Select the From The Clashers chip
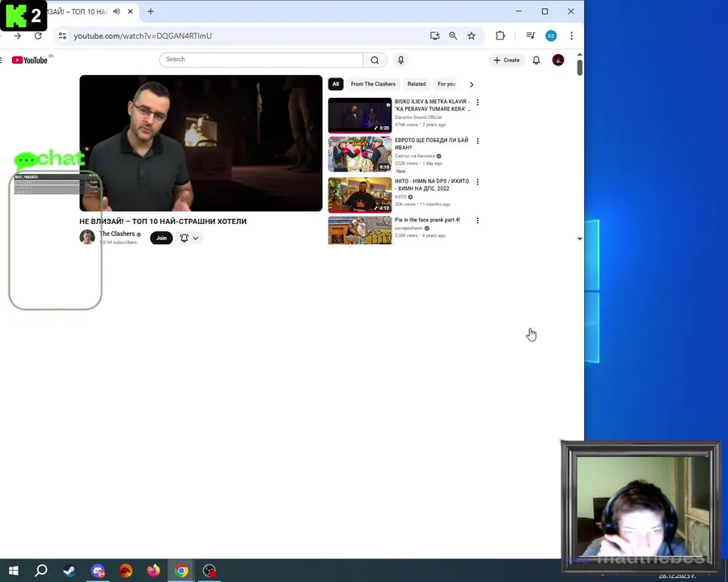 [x=373, y=84]
